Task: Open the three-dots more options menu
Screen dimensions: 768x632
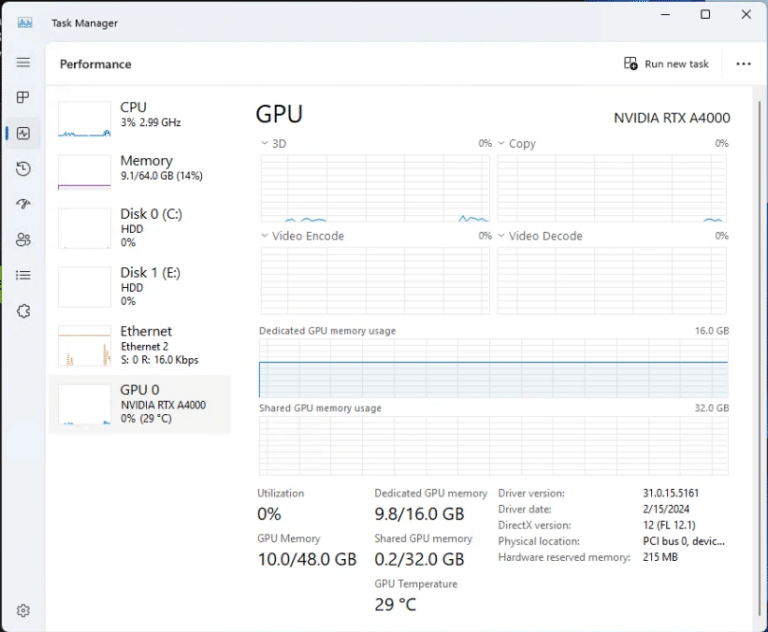Action: pos(744,64)
